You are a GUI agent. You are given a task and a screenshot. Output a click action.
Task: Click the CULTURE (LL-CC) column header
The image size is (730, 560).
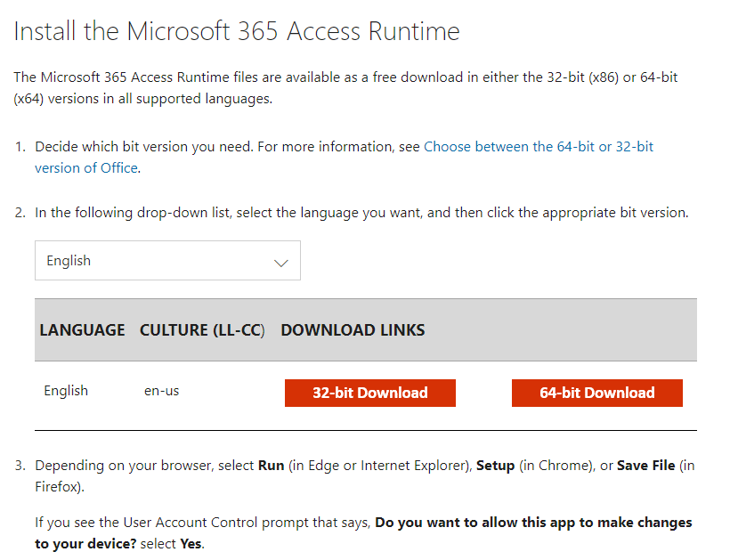[x=202, y=329]
